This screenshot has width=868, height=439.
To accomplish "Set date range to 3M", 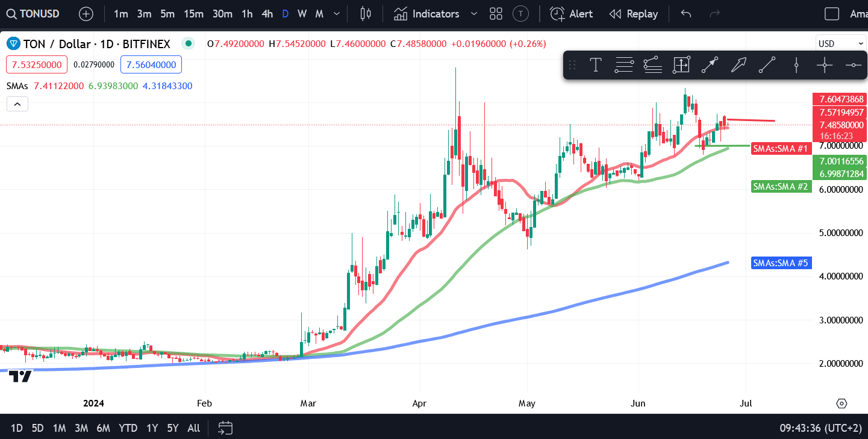I will coord(81,428).
